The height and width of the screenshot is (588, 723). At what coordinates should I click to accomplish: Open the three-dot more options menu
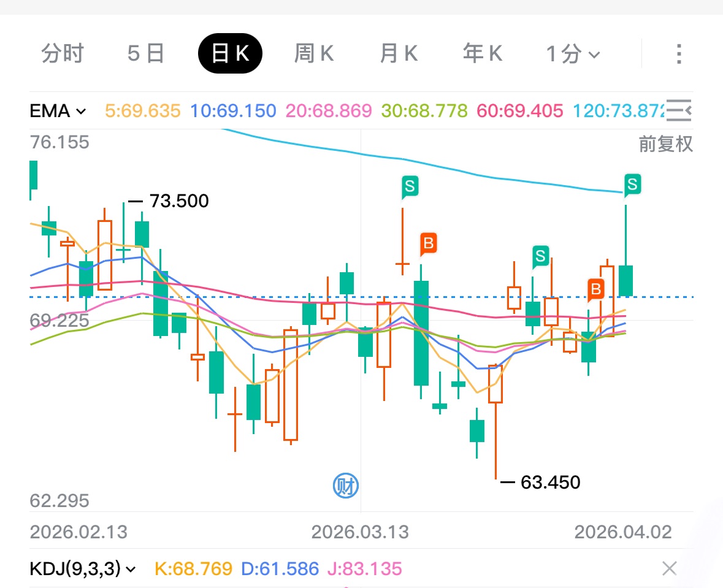click(x=678, y=54)
